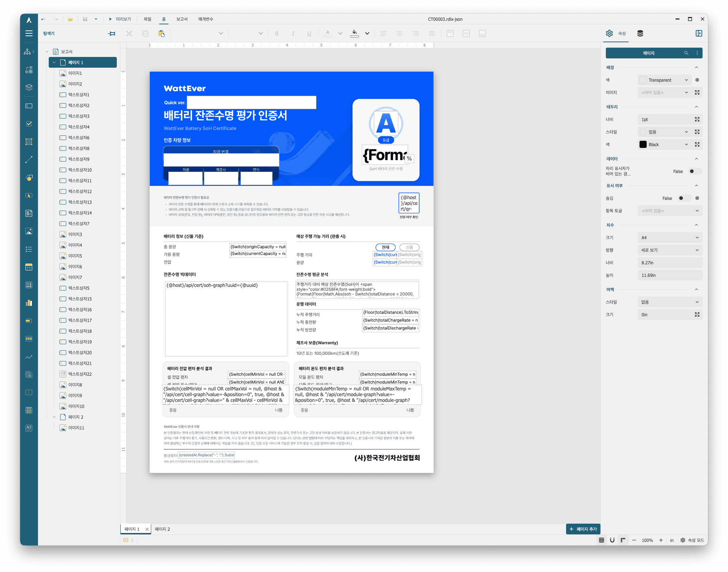Select the Table tool in the toolbox
This screenshot has height=572, width=728.
click(29, 267)
